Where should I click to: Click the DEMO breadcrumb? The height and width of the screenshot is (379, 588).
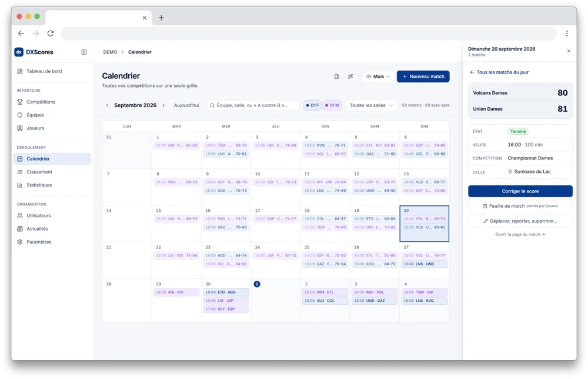tap(111, 52)
